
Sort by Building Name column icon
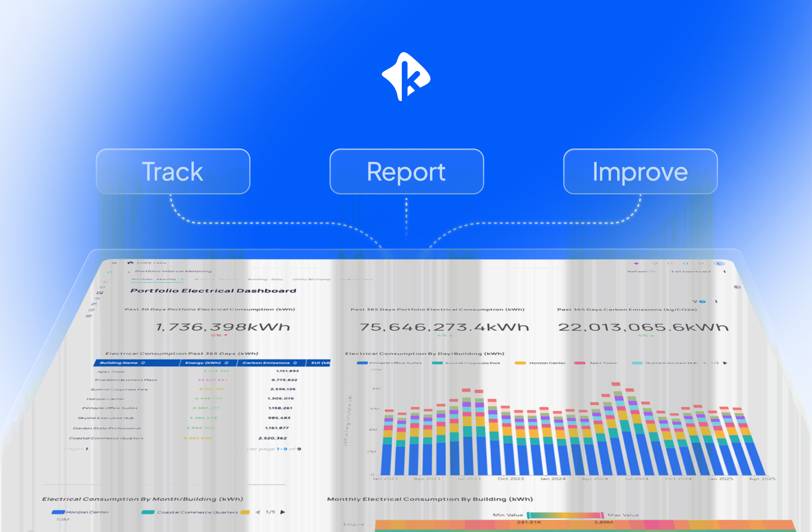tap(143, 362)
